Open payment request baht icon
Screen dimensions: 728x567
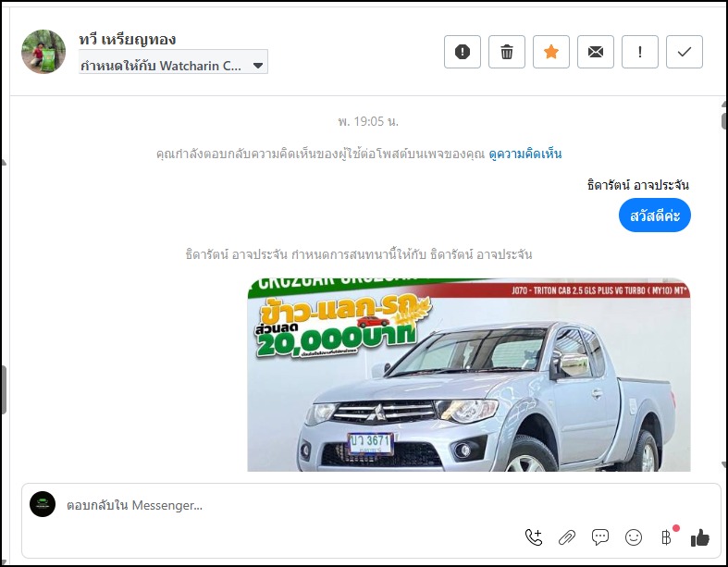[x=667, y=537]
